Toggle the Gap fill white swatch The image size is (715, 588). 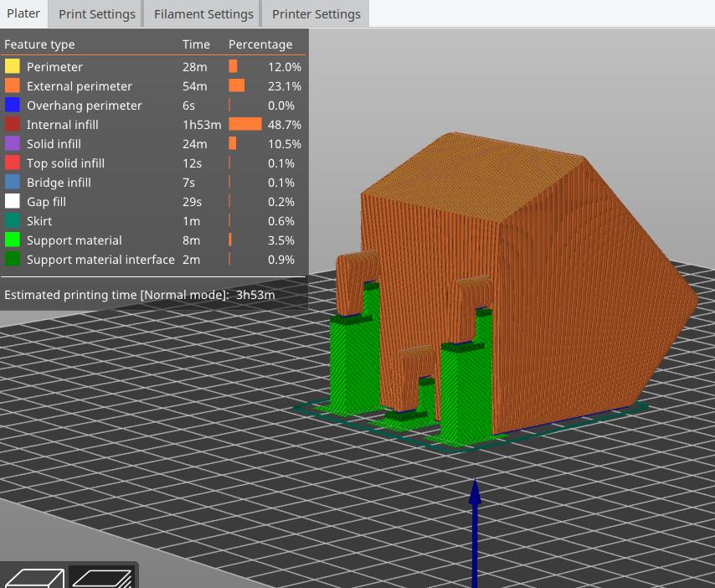tap(13, 201)
